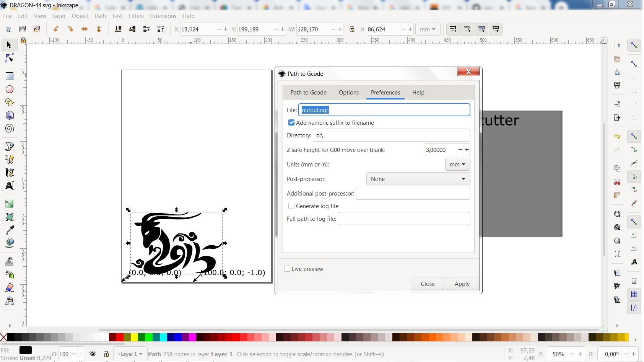Enable the Live preview checkbox
Viewport: 644px width, 362px height.
click(x=287, y=269)
